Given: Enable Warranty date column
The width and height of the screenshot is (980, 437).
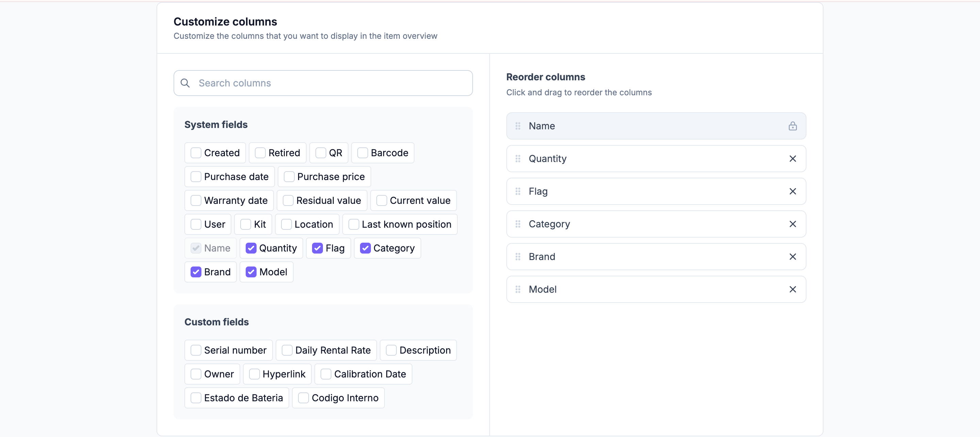Looking at the screenshot, I should click(x=196, y=200).
